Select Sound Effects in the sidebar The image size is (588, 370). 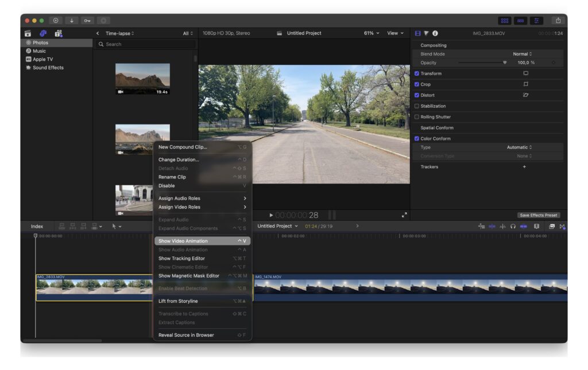tap(44, 68)
